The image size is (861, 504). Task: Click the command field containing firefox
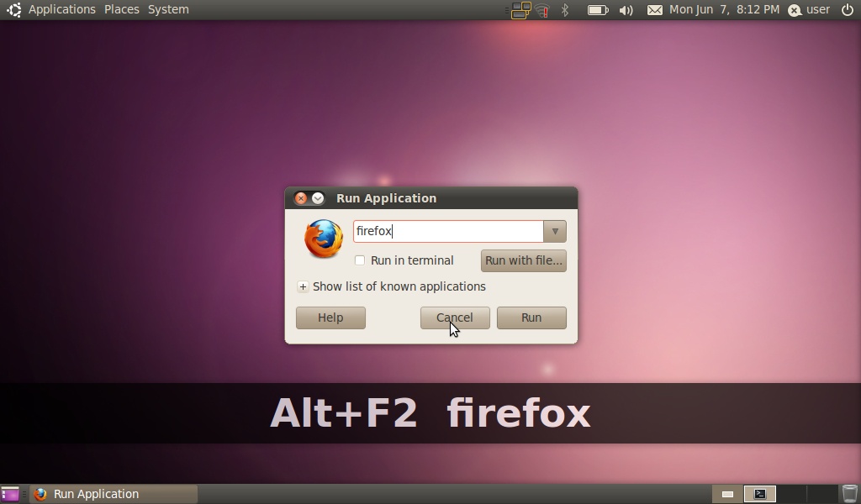(x=449, y=232)
